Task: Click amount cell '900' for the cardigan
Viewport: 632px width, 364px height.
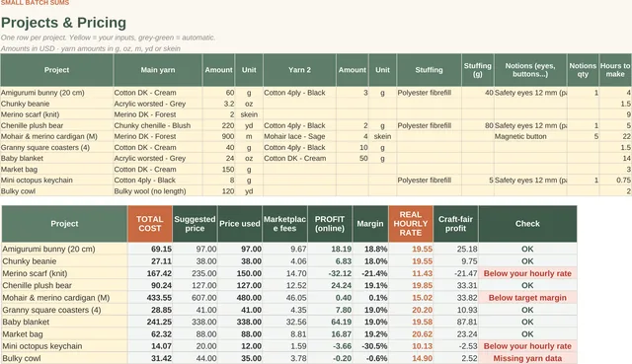Action: point(219,136)
